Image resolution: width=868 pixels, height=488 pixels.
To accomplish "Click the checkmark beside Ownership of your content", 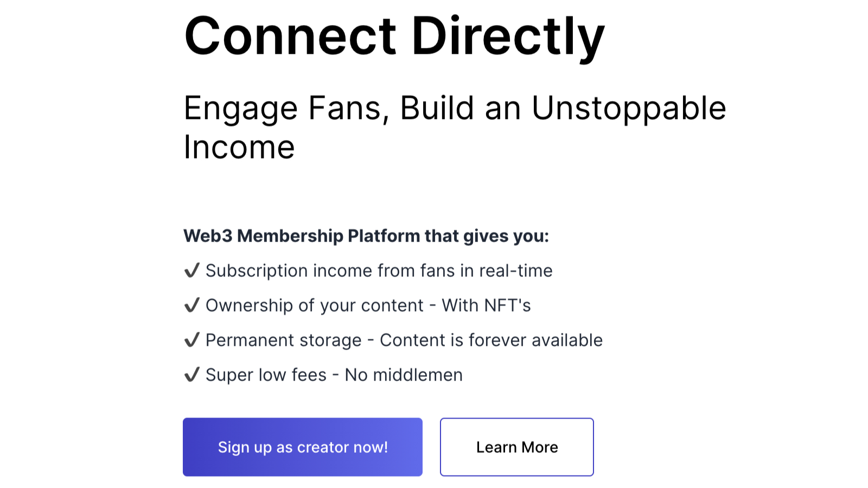I will [x=192, y=305].
